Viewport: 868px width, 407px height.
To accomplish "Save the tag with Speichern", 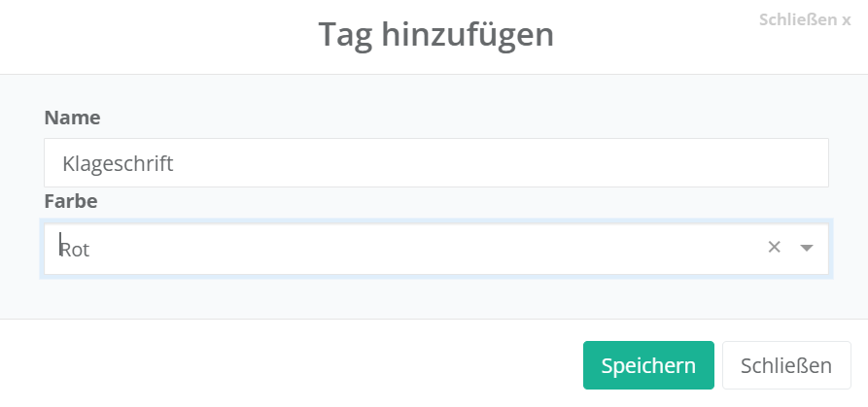I will [648, 365].
